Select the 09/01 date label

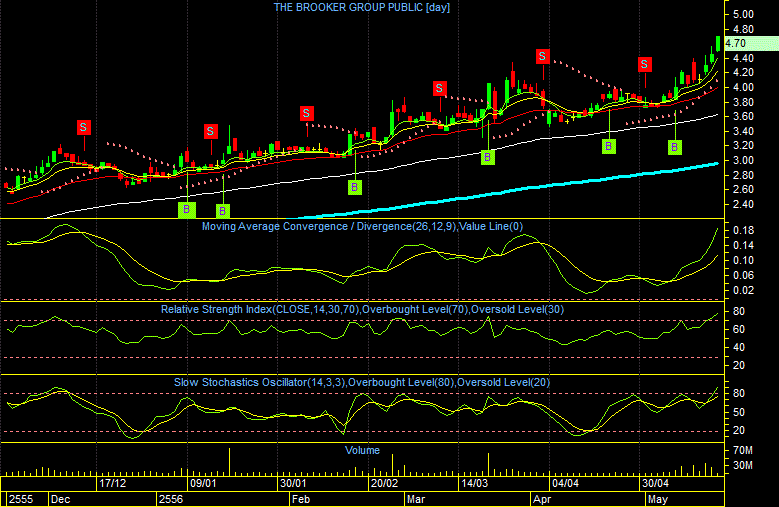[x=203, y=483]
